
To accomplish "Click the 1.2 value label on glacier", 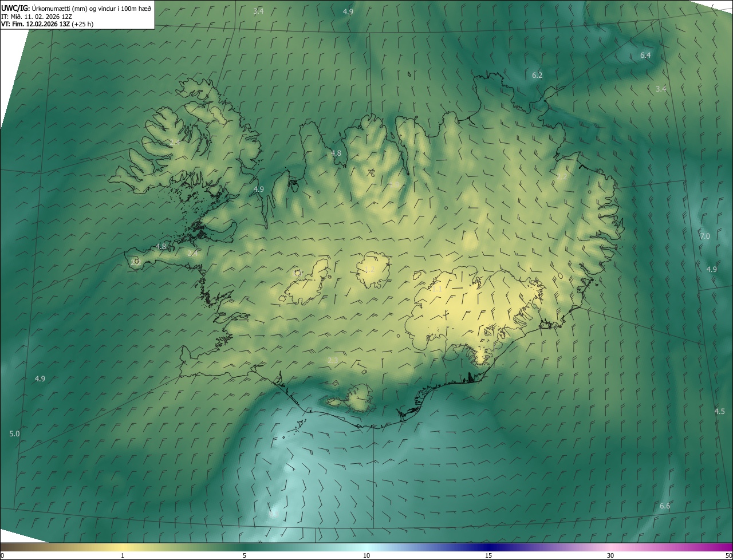I will pos(369,269).
